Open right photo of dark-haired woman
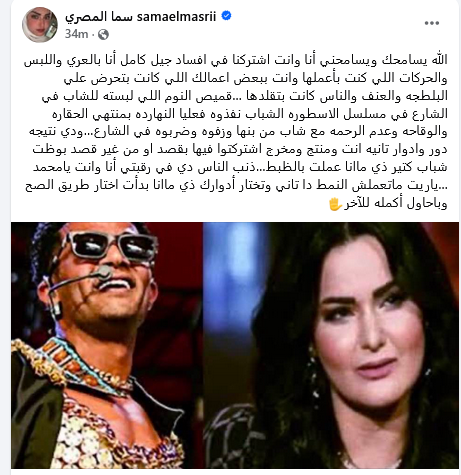The height and width of the screenshot is (475, 461). tap(331, 345)
